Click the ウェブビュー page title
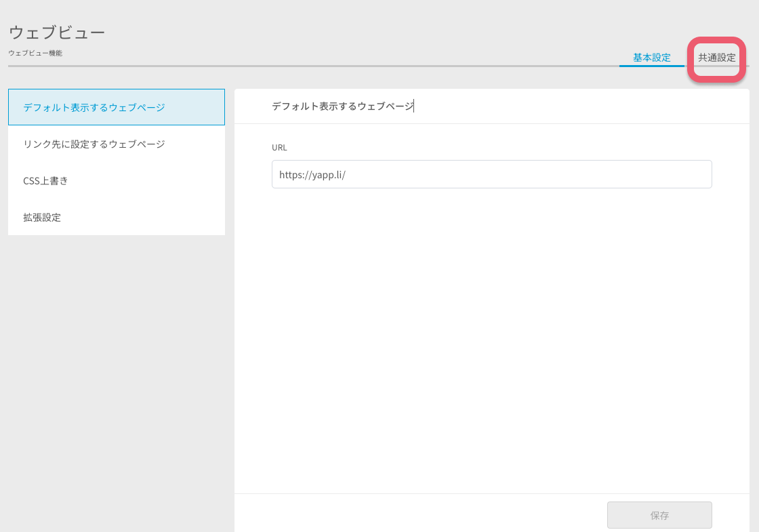The width and height of the screenshot is (759, 532). click(x=57, y=33)
